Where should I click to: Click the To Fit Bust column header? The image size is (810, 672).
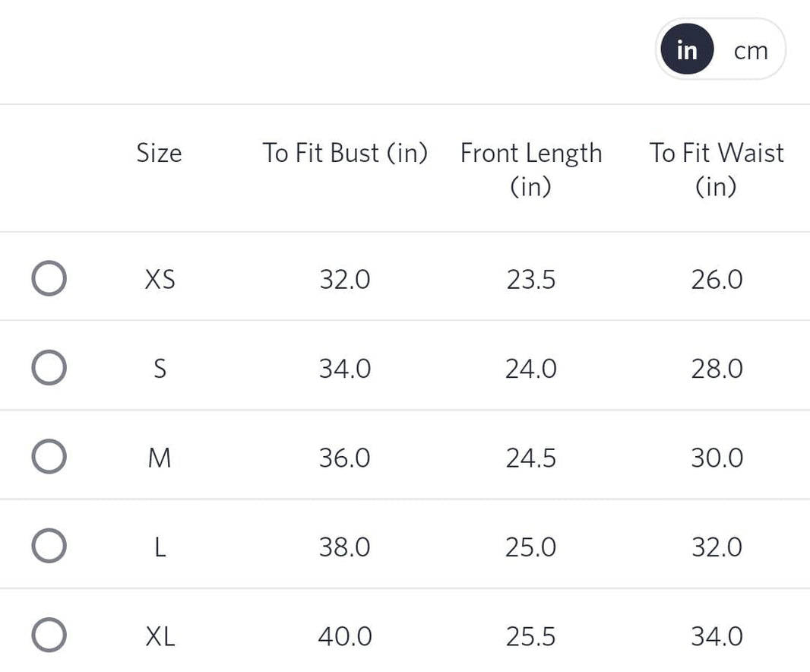(345, 153)
